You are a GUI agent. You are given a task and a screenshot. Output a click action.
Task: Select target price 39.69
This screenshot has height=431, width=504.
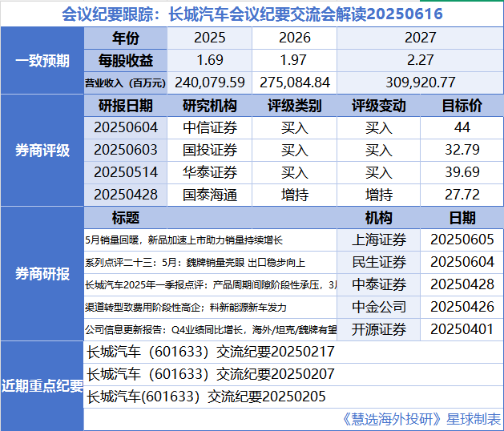coord(462,172)
